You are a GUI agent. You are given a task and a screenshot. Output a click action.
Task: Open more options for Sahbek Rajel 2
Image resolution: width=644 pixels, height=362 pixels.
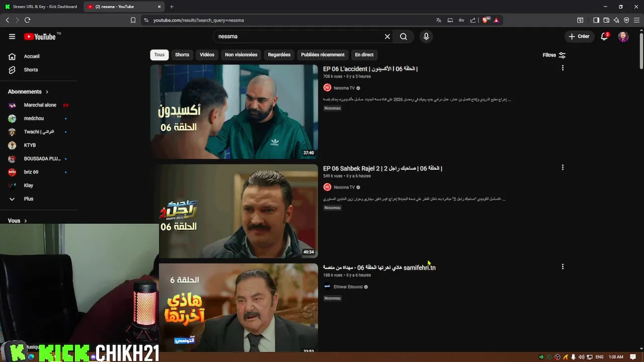(x=562, y=167)
